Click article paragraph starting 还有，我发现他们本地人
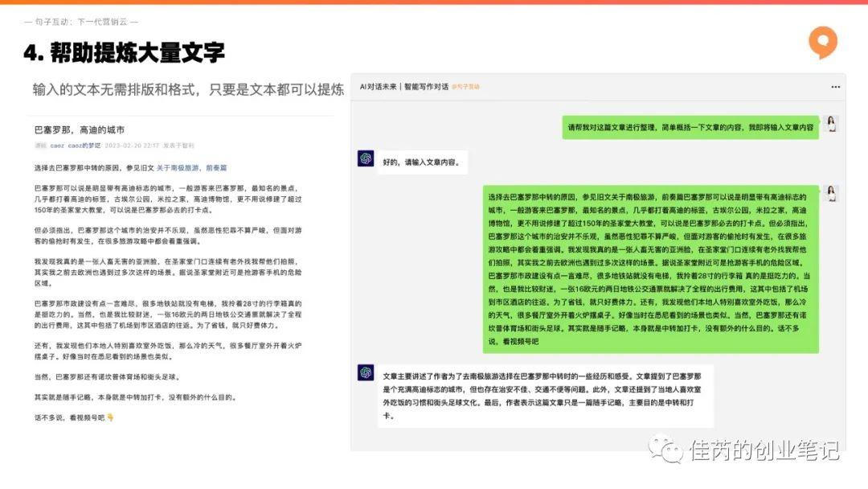The height and width of the screenshot is (489, 868). tap(168, 351)
